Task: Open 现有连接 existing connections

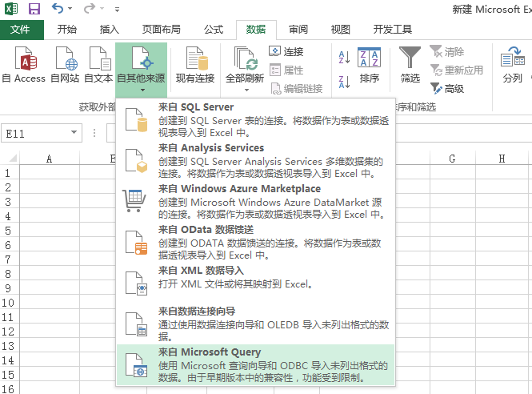Action: pos(195,65)
